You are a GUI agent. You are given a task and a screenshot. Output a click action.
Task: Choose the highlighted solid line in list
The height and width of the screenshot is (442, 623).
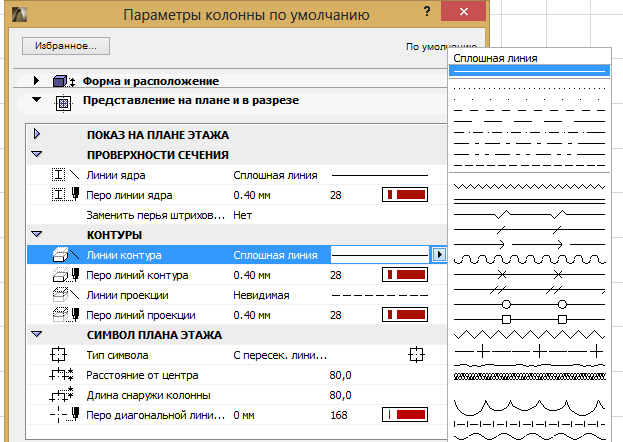(x=529, y=71)
